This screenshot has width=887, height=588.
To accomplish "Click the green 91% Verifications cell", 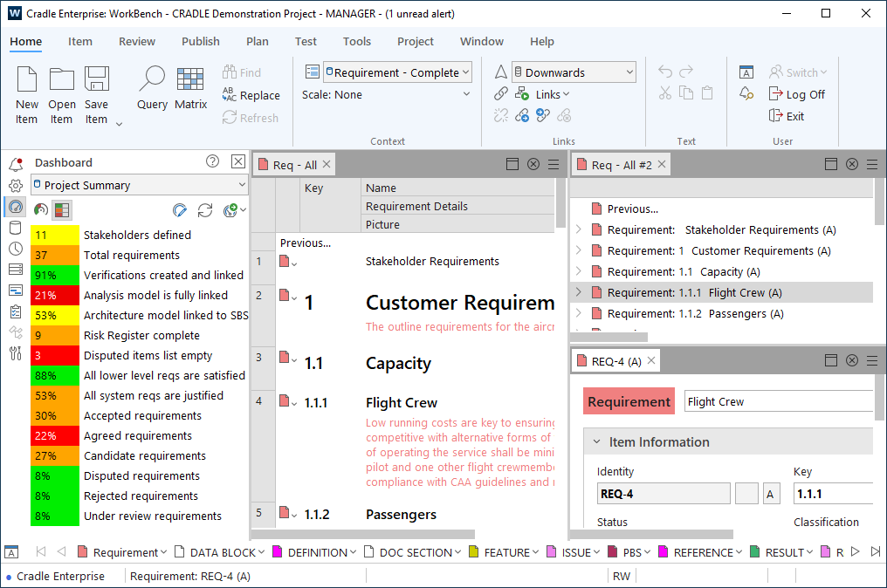I will [x=55, y=276].
